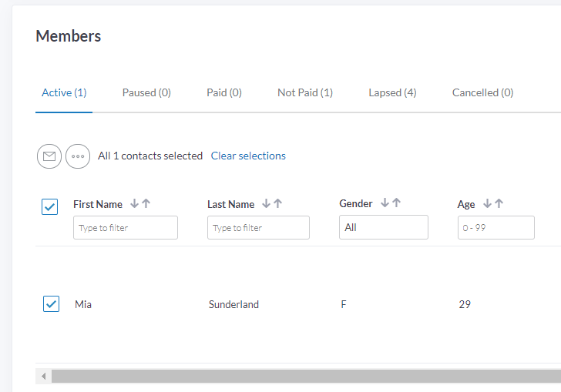Sort First Name ascending arrow
The height and width of the screenshot is (392, 561).
coord(146,203)
